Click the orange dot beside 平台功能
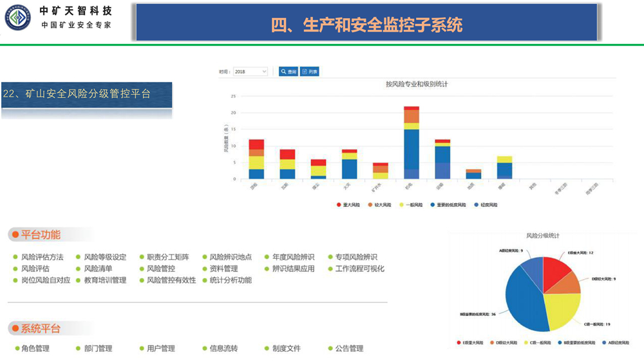 15,235
